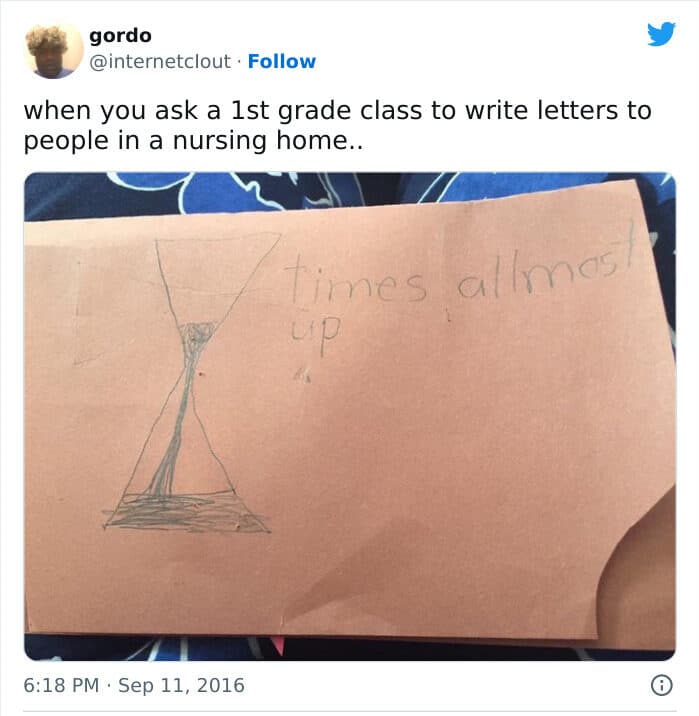Click the tweet's first line of text

(x=337, y=111)
